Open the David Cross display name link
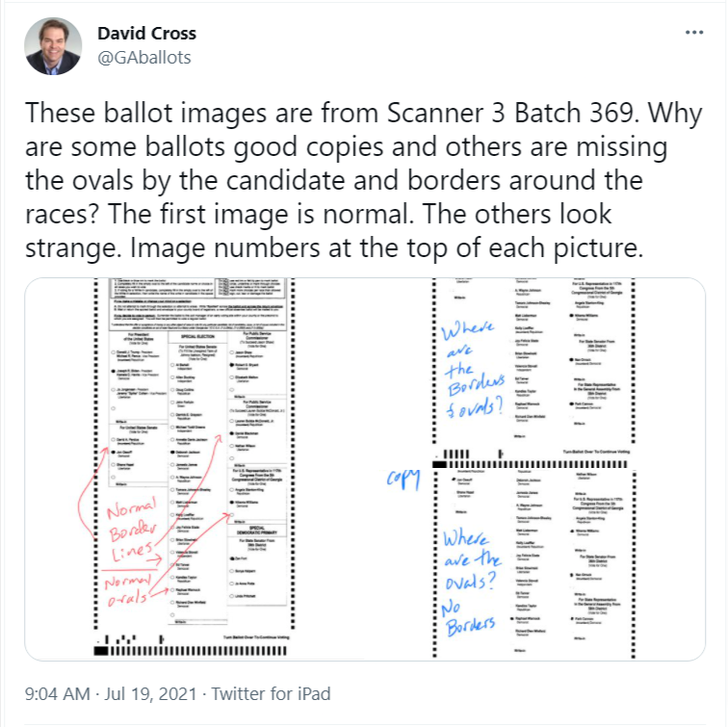Screen dimensions: 728x727 pos(147,35)
